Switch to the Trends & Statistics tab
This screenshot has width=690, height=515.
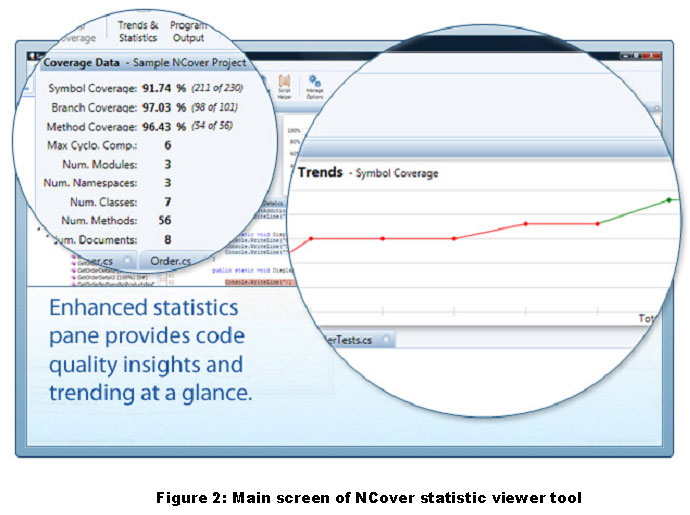pyautogui.click(x=138, y=31)
